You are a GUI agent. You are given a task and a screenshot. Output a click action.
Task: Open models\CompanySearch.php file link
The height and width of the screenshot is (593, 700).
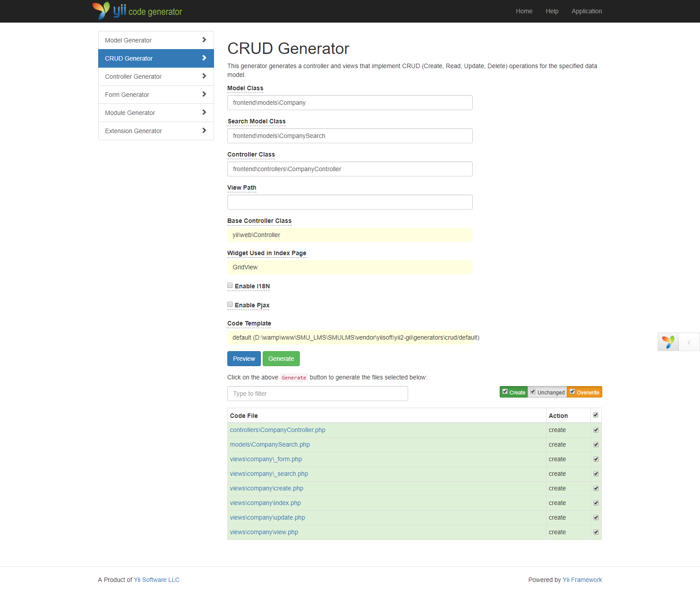coord(270,444)
